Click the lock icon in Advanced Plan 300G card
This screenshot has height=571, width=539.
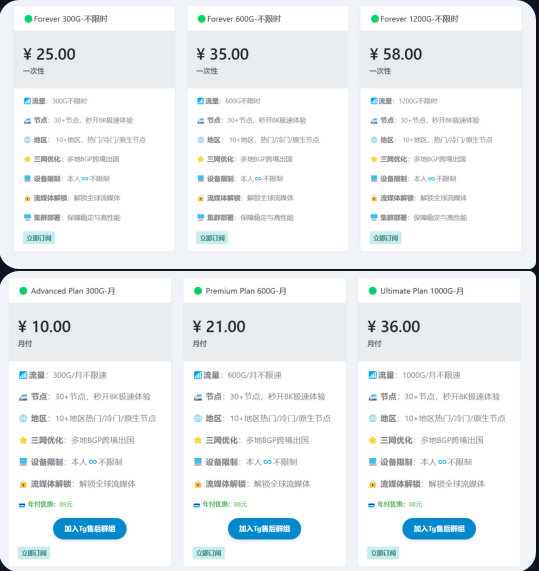coord(23,484)
